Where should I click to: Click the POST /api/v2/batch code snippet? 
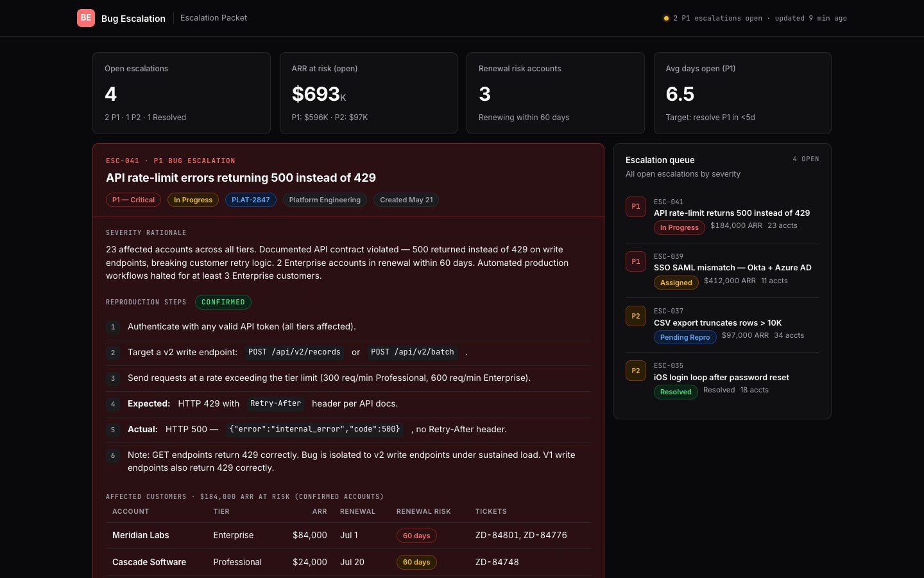413,352
